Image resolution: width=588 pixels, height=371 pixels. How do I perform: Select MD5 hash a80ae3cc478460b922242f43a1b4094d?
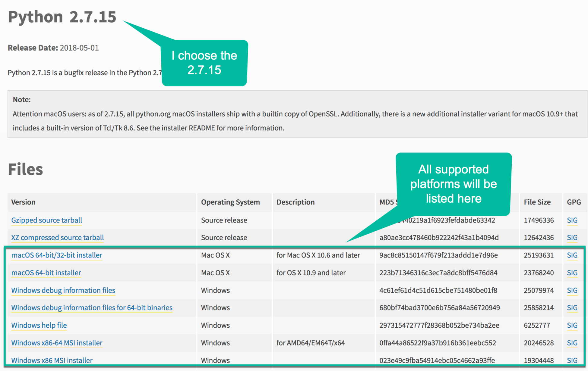tap(439, 238)
